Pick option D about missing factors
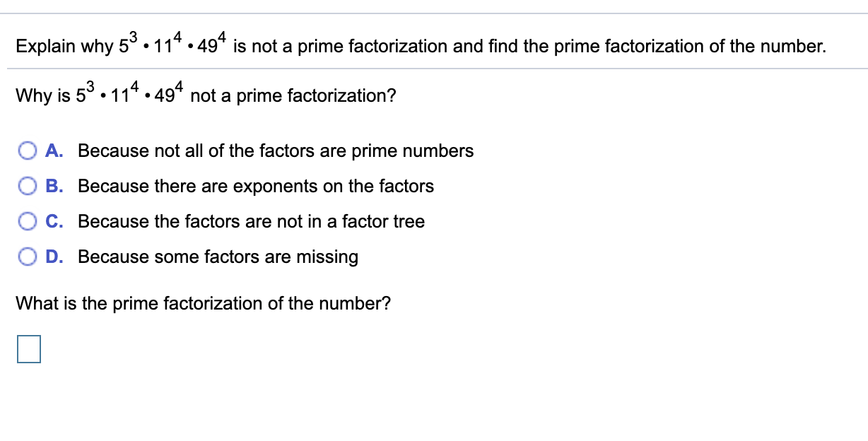Image resolution: width=868 pixels, height=441 pixels. click(28, 257)
